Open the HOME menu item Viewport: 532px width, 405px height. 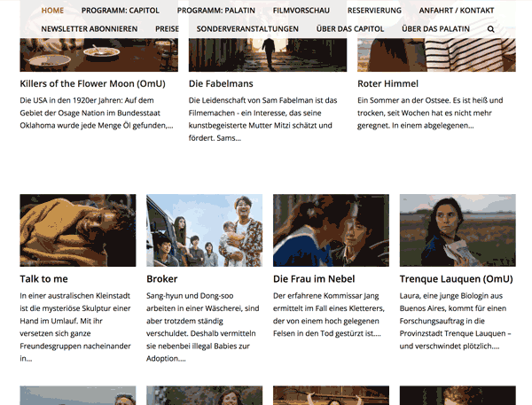52,11
